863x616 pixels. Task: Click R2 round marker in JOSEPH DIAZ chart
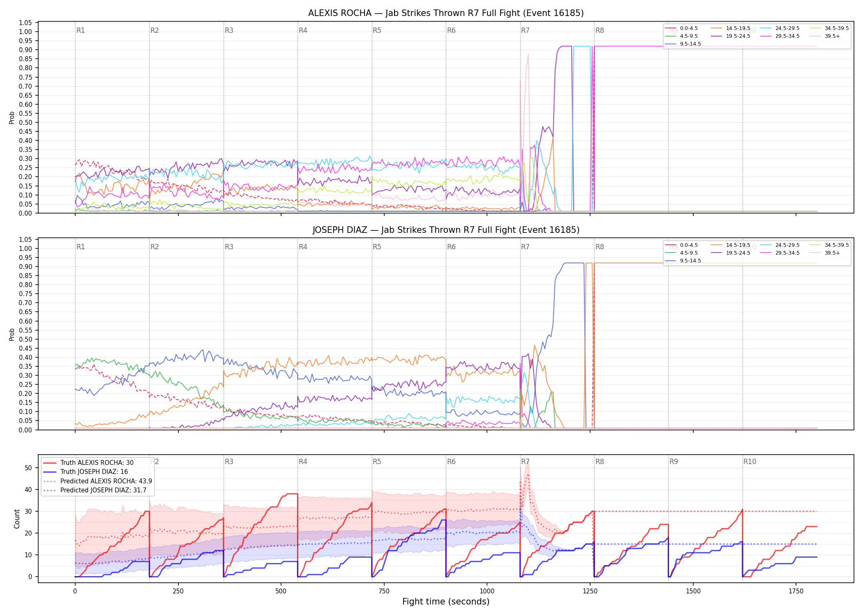155,247
